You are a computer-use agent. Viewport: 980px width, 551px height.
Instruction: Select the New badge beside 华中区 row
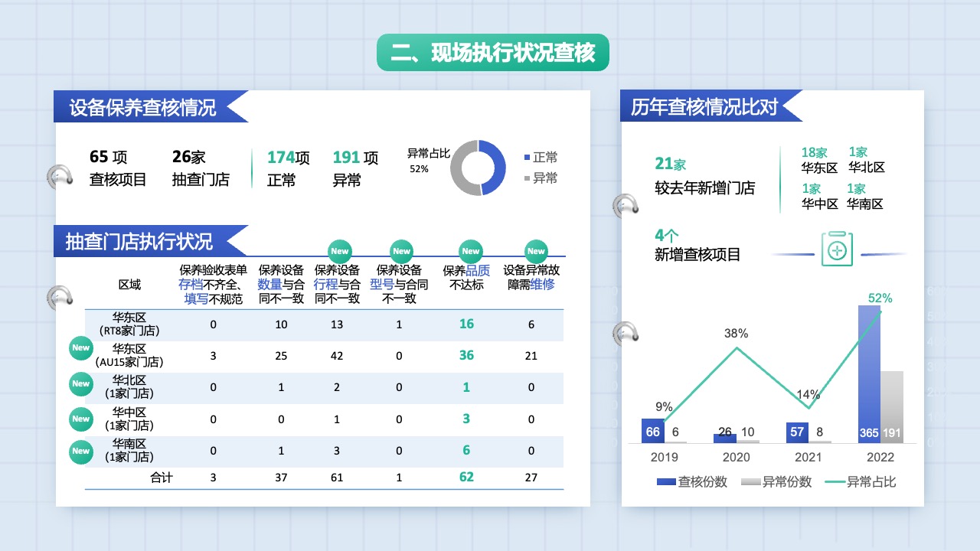[80, 419]
